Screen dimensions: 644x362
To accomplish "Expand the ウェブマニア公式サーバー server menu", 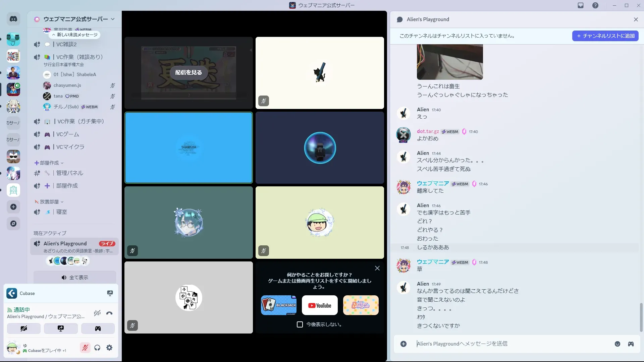I will (75, 19).
